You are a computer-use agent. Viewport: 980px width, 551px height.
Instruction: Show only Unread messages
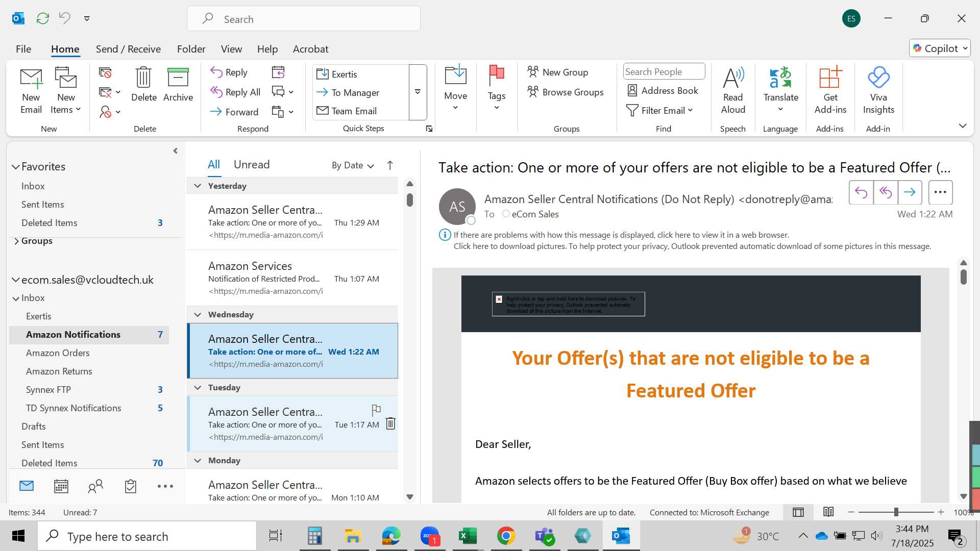[252, 164]
